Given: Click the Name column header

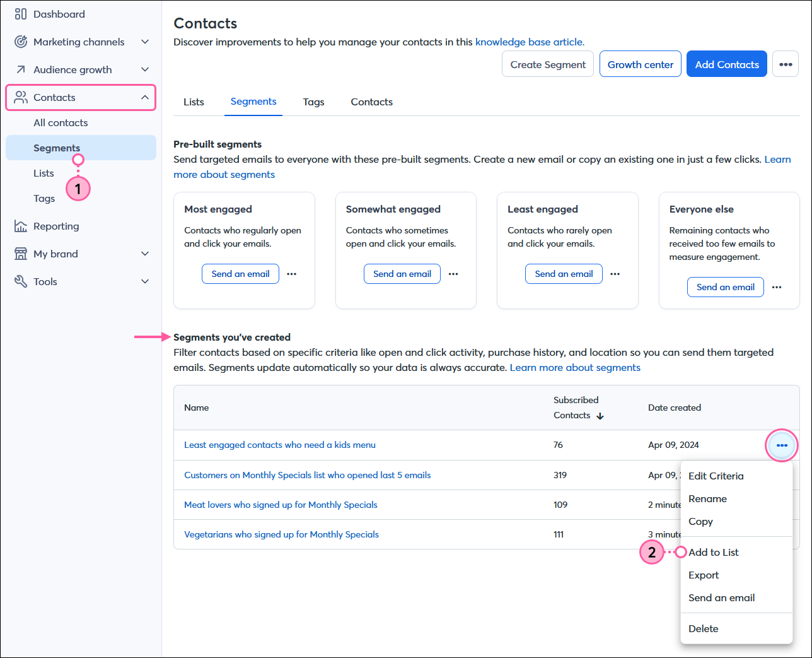Looking at the screenshot, I should pos(196,408).
